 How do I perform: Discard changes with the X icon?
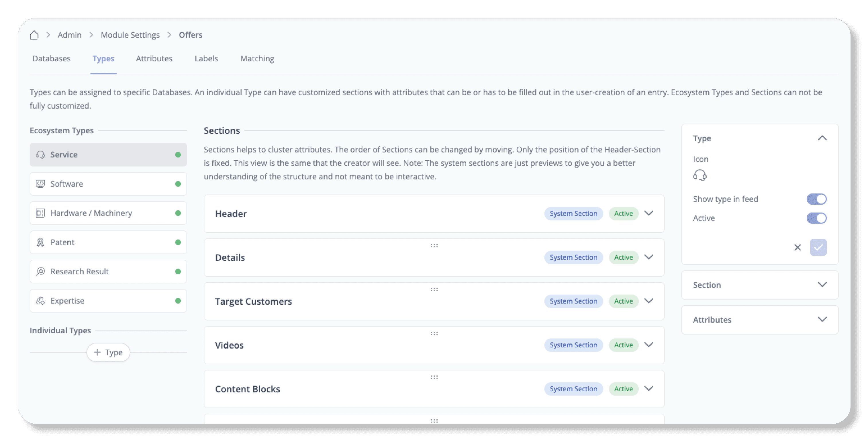[x=797, y=247]
